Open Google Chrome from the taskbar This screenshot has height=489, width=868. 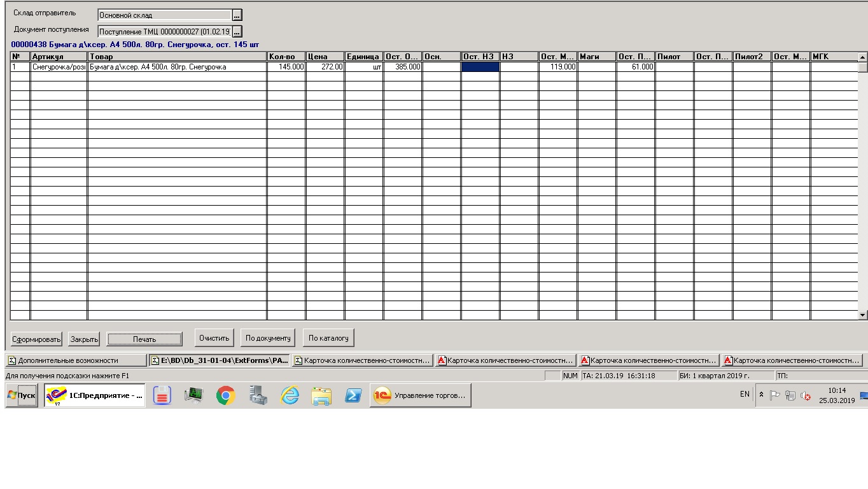pyautogui.click(x=225, y=395)
